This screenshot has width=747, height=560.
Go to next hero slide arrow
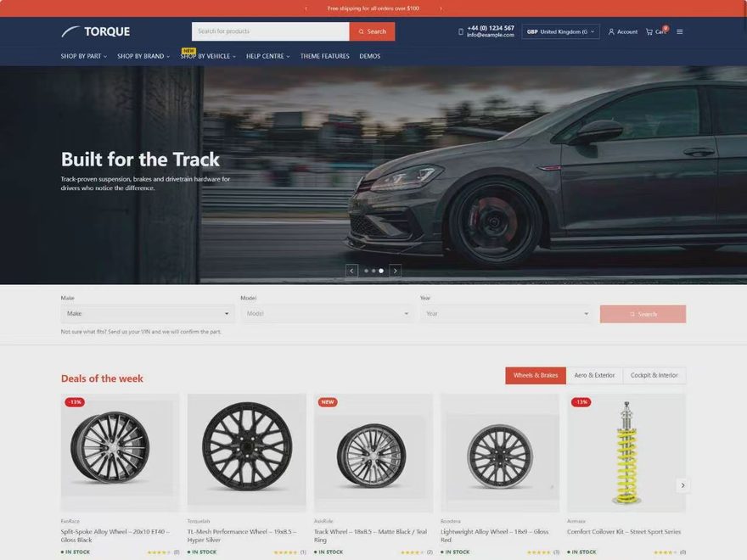tap(396, 271)
